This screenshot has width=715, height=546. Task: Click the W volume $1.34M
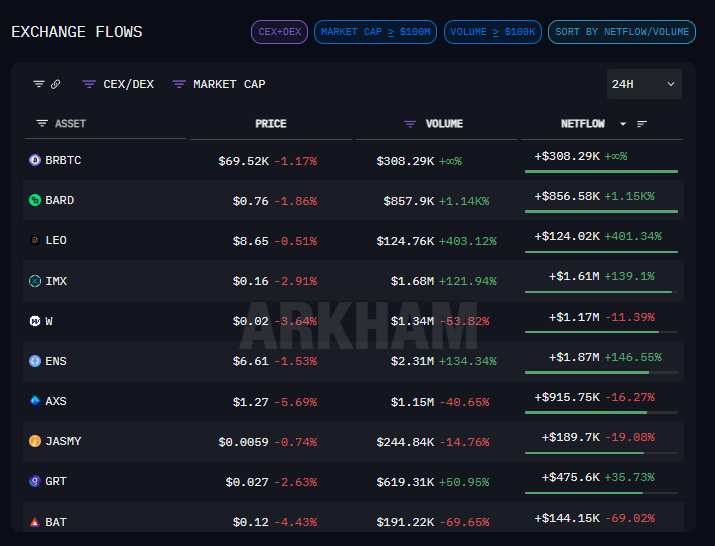tap(413, 322)
